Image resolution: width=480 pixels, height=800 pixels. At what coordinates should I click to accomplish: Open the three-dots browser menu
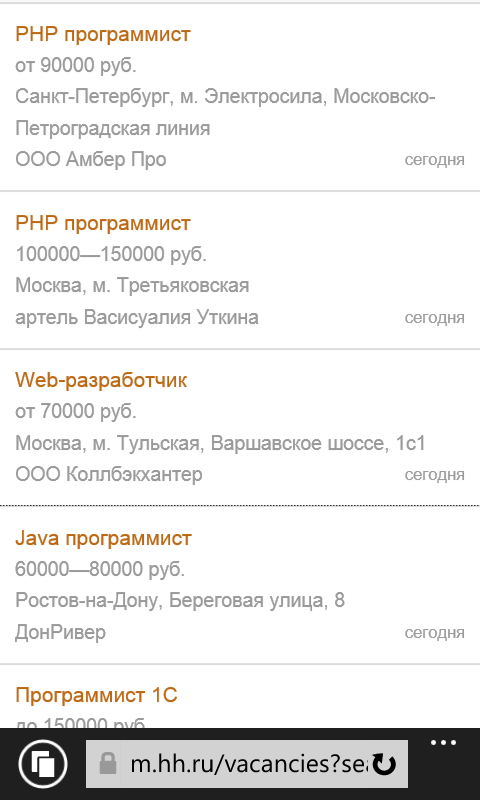point(443,743)
